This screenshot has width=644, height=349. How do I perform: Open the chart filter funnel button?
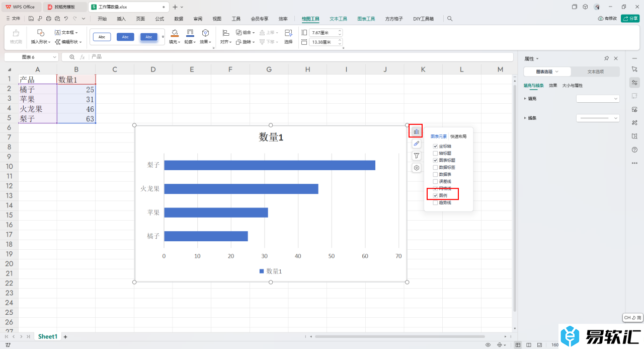(416, 156)
